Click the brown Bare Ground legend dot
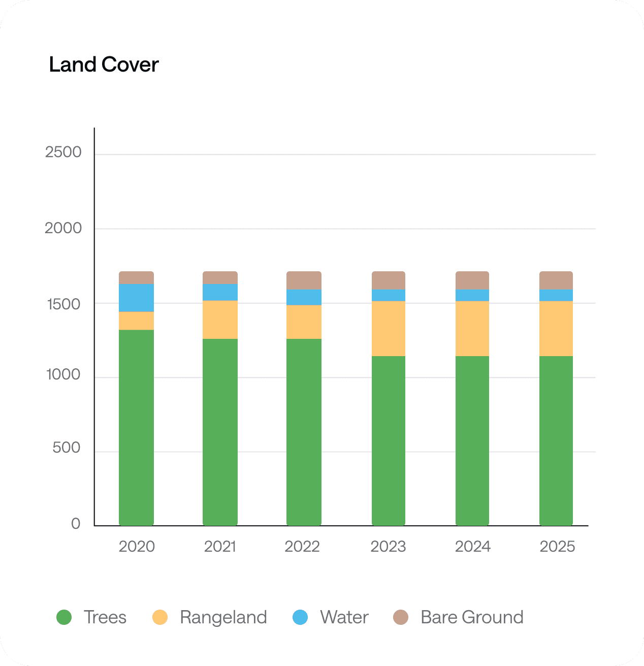 click(401, 617)
